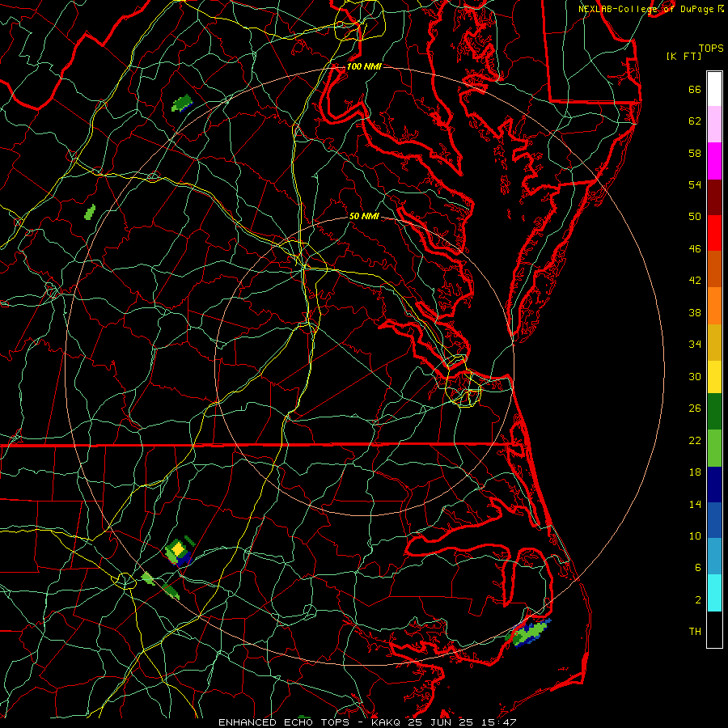The width and height of the screenshot is (728, 728).
Task: Select the dark green legend swatch
Action: point(714,411)
